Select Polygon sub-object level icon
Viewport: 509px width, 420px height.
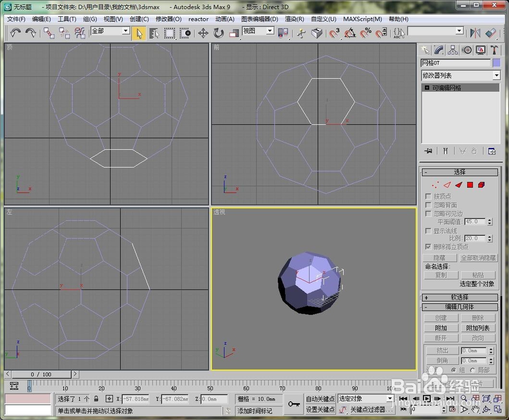point(470,185)
